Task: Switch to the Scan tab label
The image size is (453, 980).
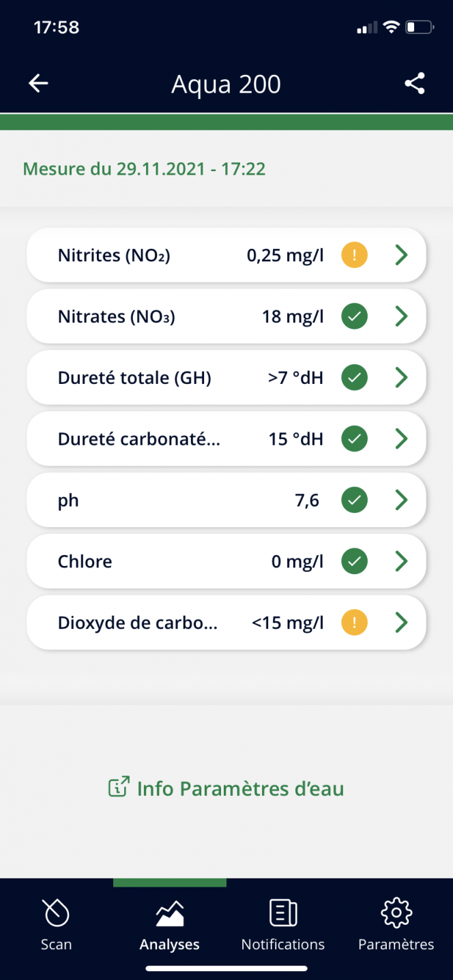Action: pos(56,945)
